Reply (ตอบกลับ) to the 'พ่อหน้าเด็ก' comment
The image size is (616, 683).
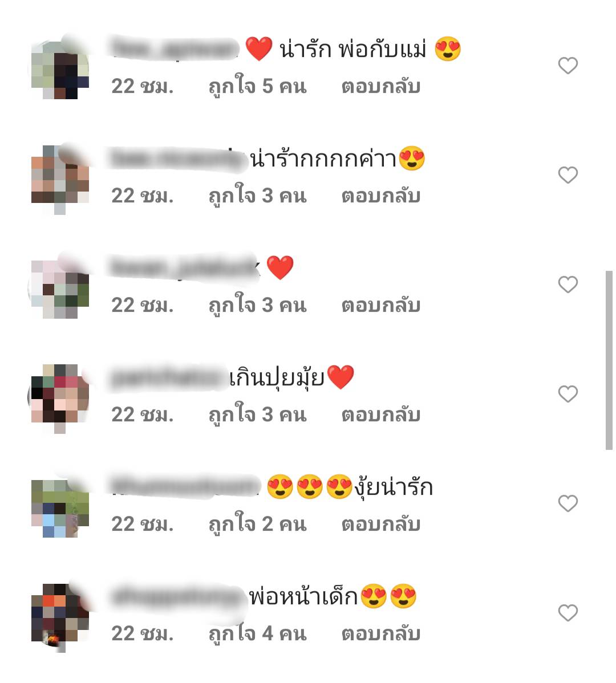[x=381, y=633]
